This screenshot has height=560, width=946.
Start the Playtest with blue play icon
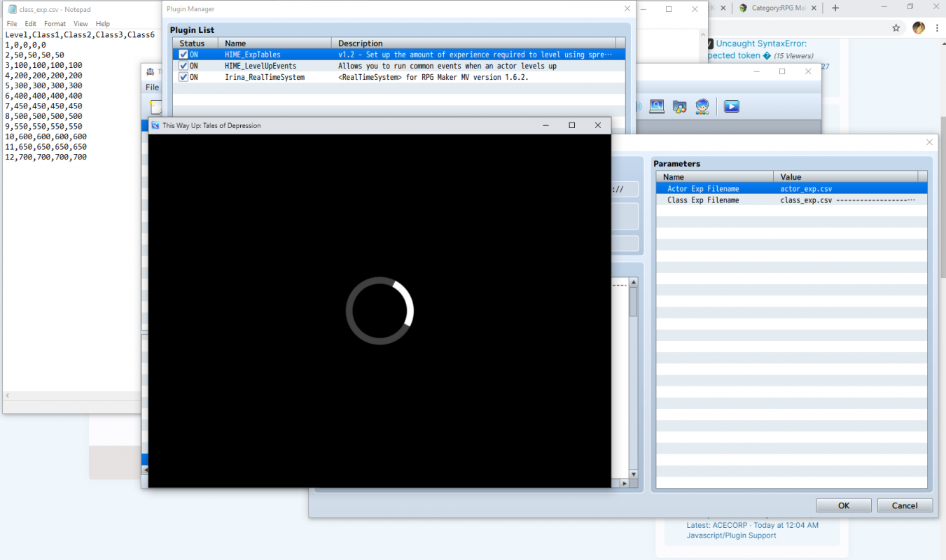[731, 106]
